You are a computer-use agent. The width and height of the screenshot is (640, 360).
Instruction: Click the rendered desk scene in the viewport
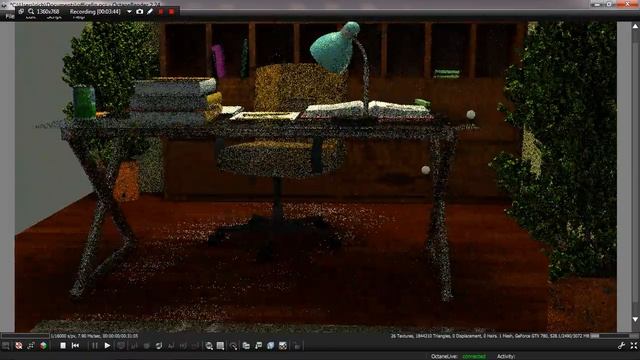click(x=316, y=177)
